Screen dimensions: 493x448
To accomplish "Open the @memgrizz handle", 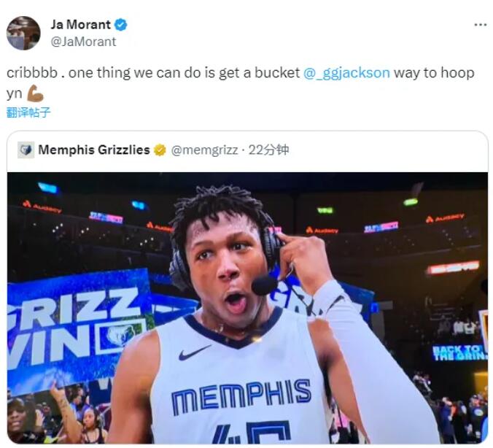I will pos(204,150).
